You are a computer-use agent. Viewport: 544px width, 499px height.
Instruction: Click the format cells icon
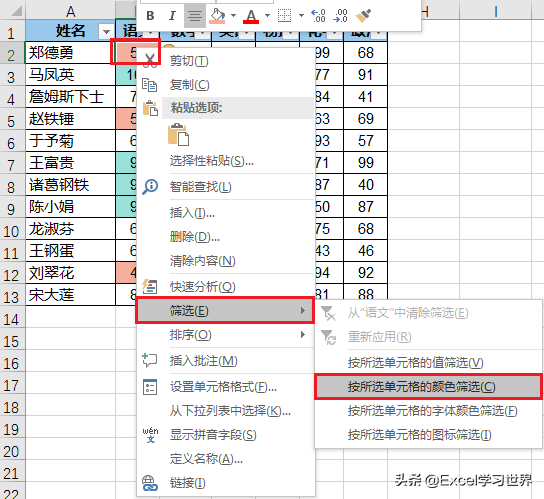tap(150, 387)
